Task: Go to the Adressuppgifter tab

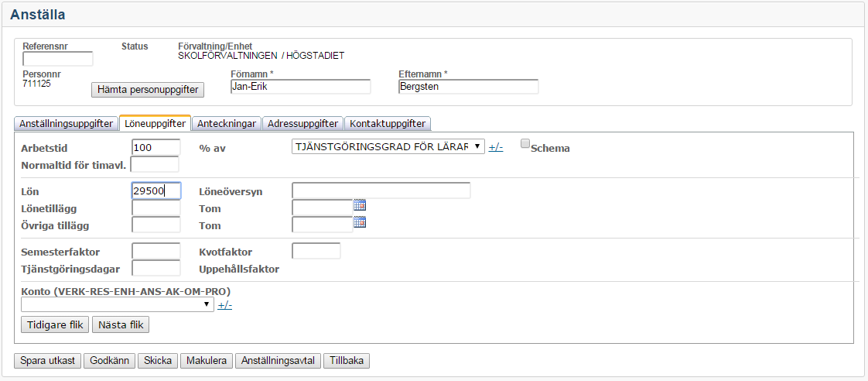Action: tap(302, 123)
